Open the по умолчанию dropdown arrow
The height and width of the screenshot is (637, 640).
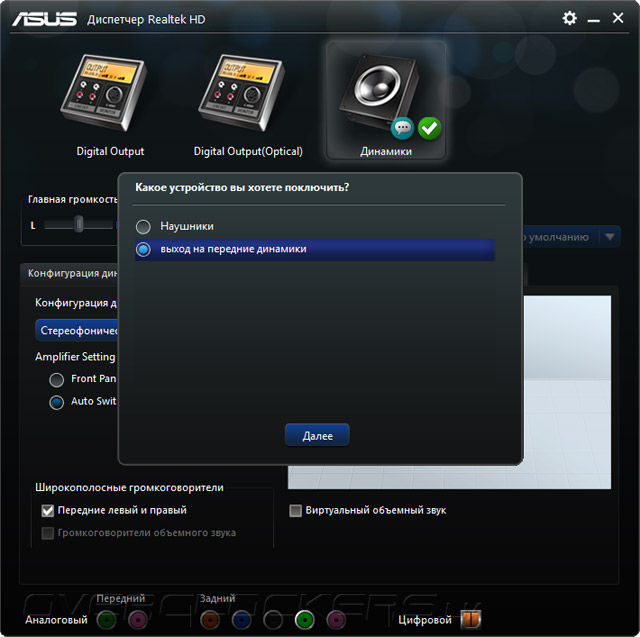click(609, 237)
